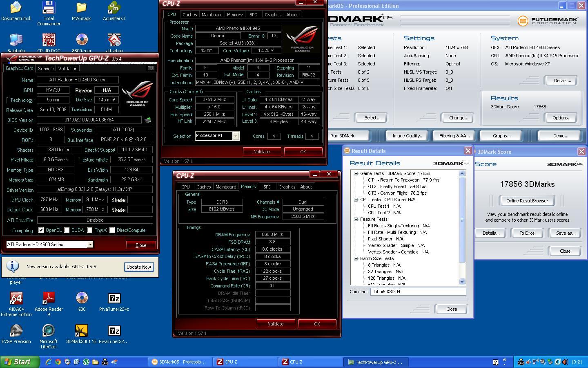
Task: Click the Close button in GPU-Z
Action: (x=141, y=245)
